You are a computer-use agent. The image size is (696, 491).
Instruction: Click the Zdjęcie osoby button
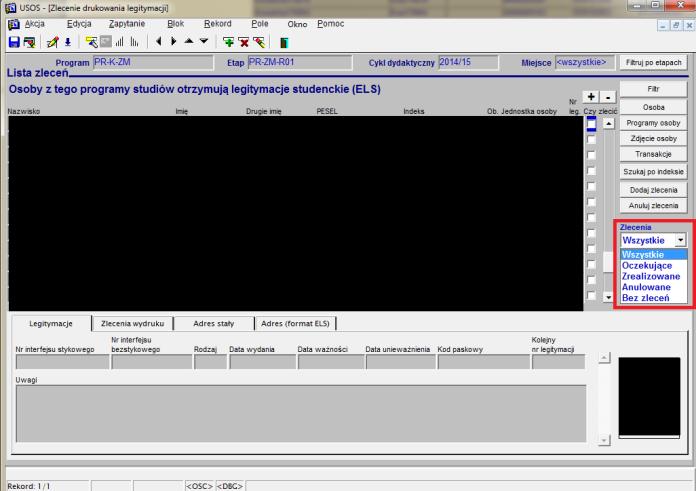(653, 139)
